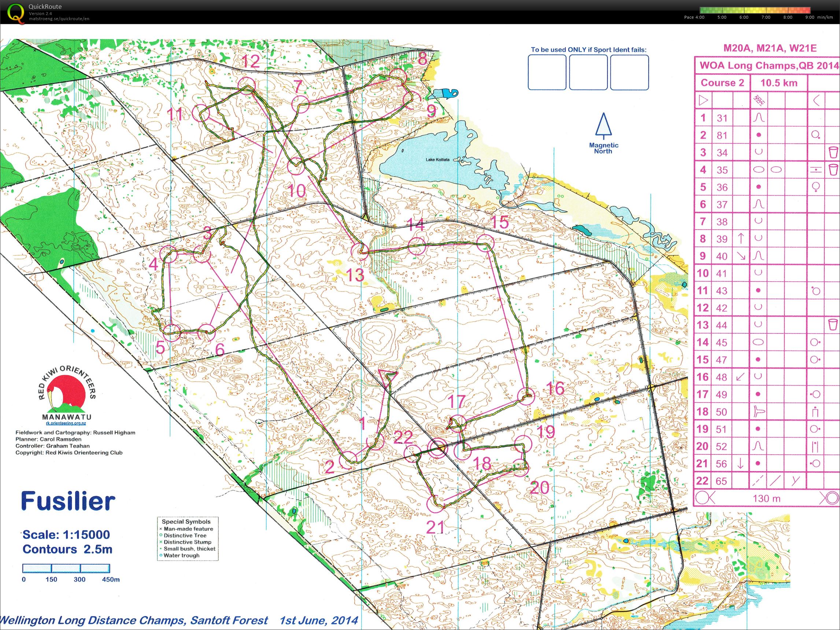The width and height of the screenshot is (840, 630).
Task: Click the "Lake Koitiata" label
Action: pyautogui.click(x=437, y=160)
